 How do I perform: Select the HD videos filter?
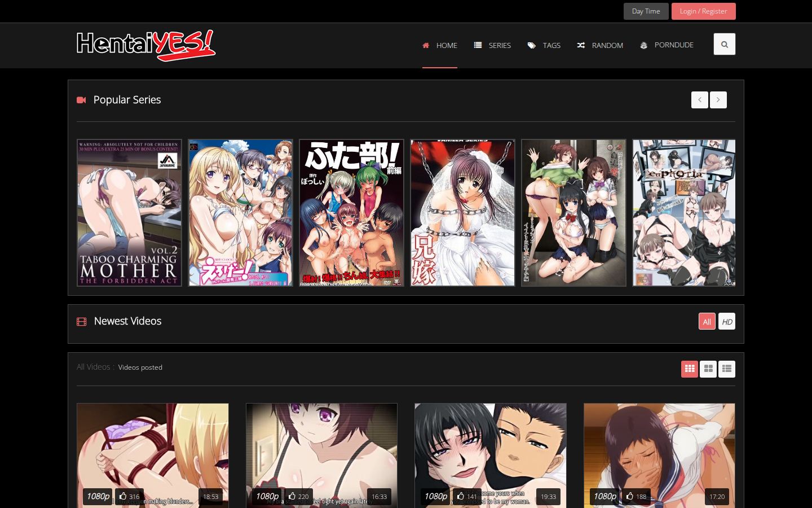tap(727, 321)
